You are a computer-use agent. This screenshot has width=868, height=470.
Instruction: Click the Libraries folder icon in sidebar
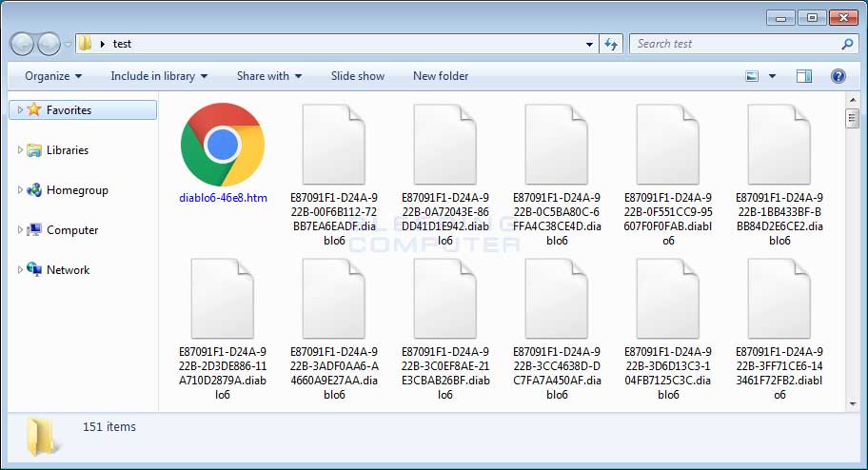pos(33,150)
